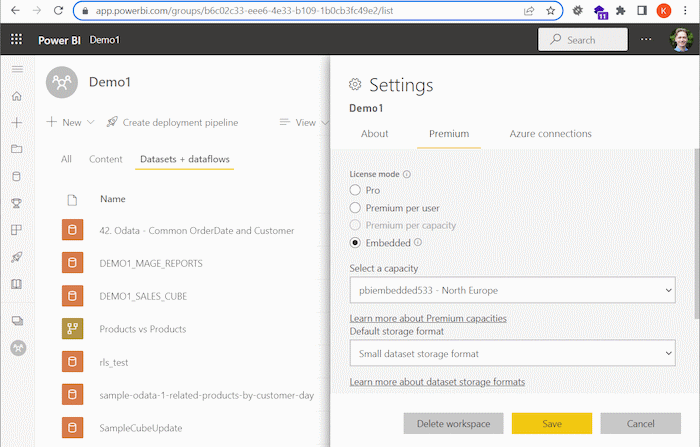Click the browser address bar URL
The height and width of the screenshot is (447, 700).
pyautogui.click(x=244, y=11)
